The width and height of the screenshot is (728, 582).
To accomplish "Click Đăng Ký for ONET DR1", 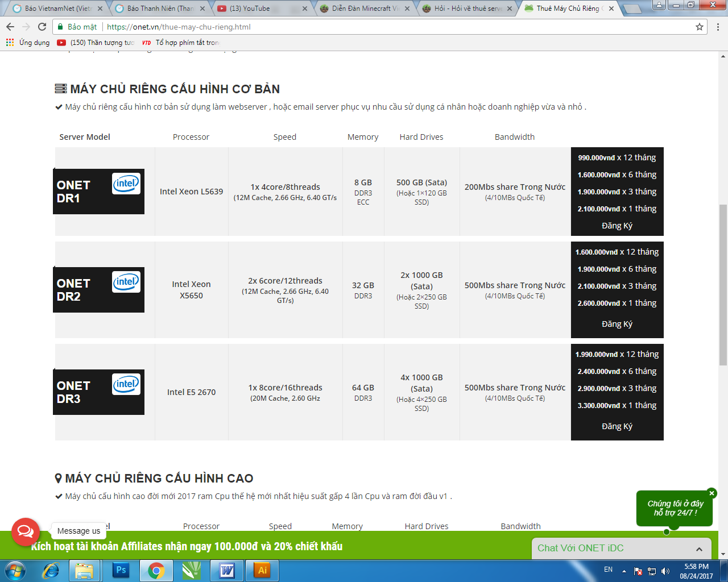I will click(x=617, y=226).
